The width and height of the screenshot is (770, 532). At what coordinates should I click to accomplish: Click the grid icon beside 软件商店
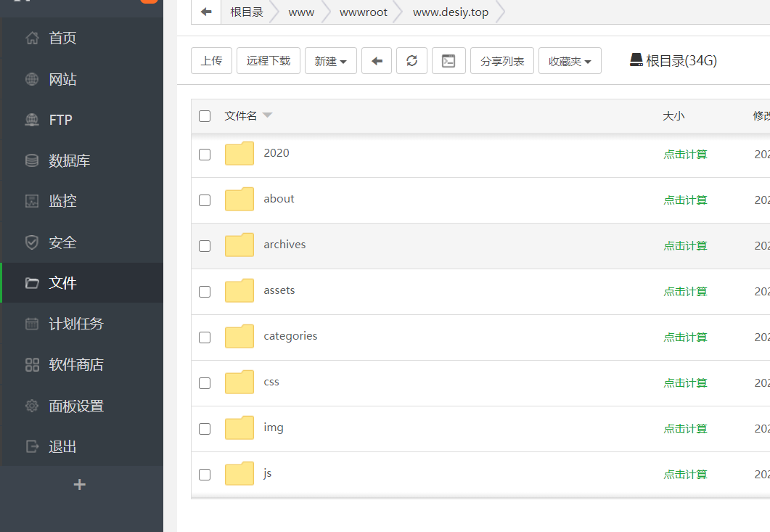[x=32, y=364]
